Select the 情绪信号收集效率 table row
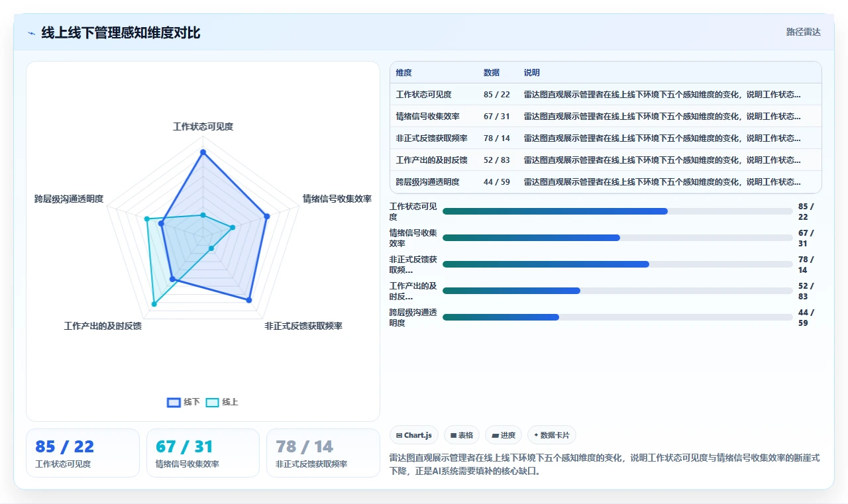The image size is (848, 504). coord(606,116)
